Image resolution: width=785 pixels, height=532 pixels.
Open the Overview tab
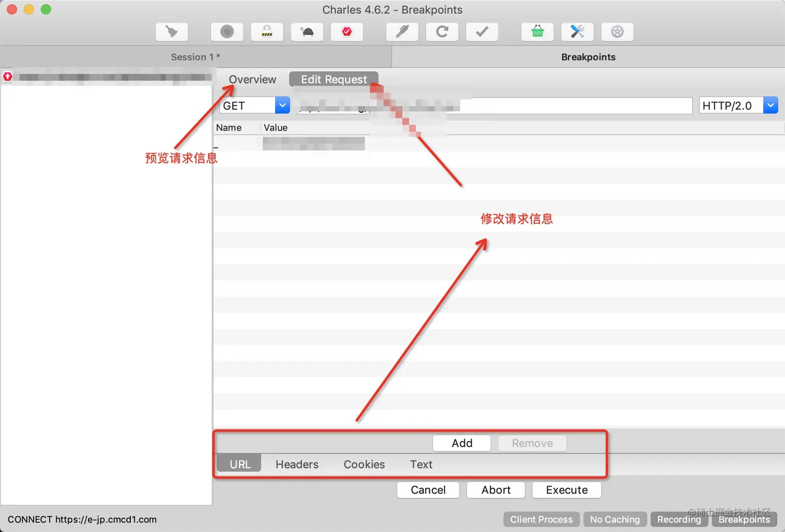pyautogui.click(x=252, y=79)
